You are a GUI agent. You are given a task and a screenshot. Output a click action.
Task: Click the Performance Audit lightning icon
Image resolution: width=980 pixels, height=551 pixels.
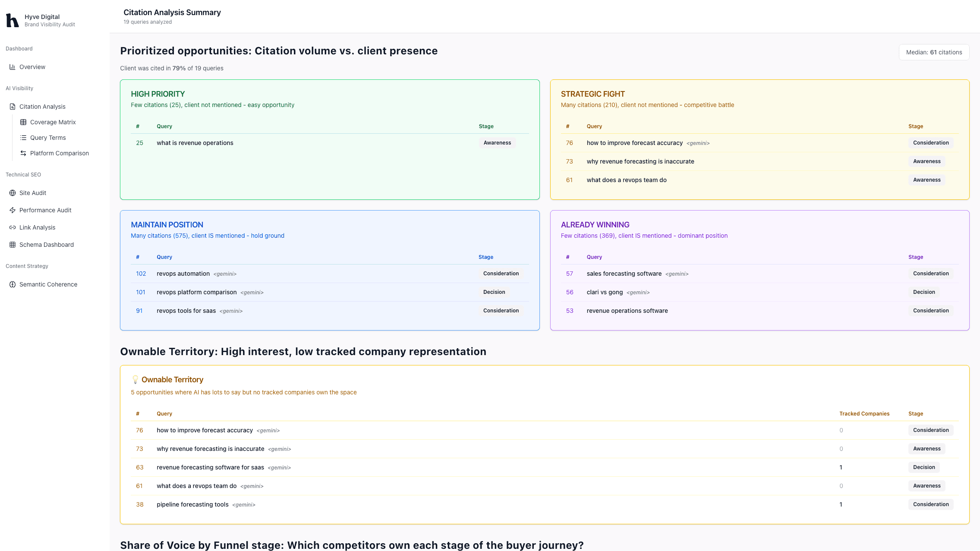pos(13,210)
